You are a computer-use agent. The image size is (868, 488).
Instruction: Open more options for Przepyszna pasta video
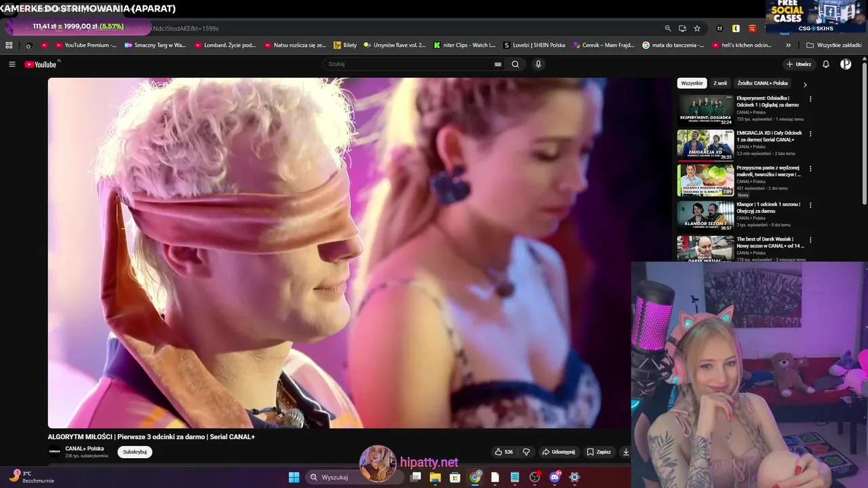[x=810, y=168]
